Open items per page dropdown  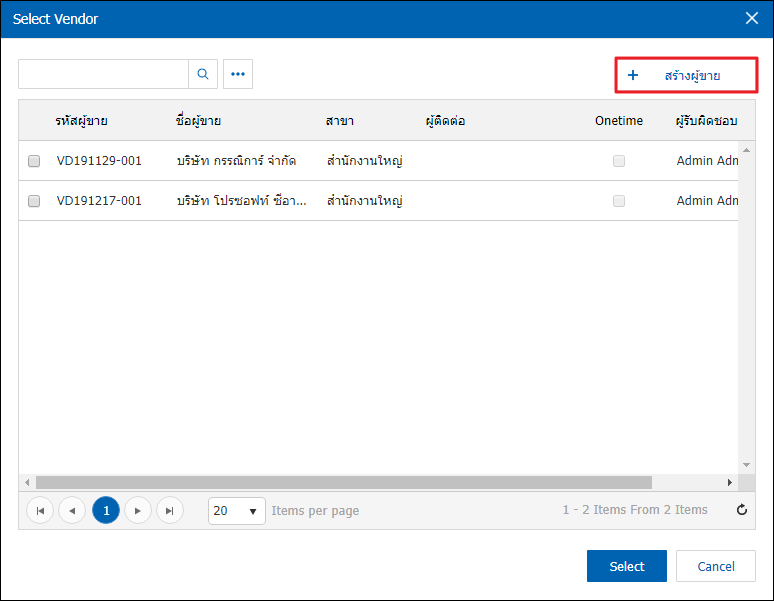click(236, 511)
